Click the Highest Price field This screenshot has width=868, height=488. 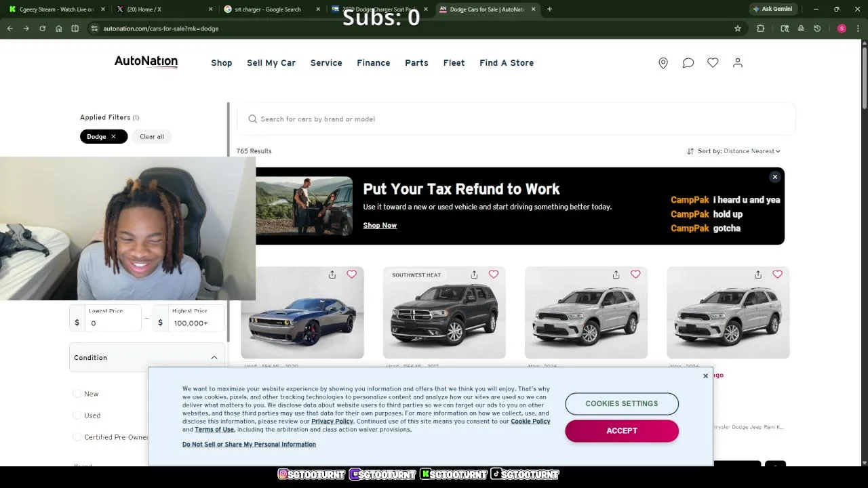pos(189,318)
